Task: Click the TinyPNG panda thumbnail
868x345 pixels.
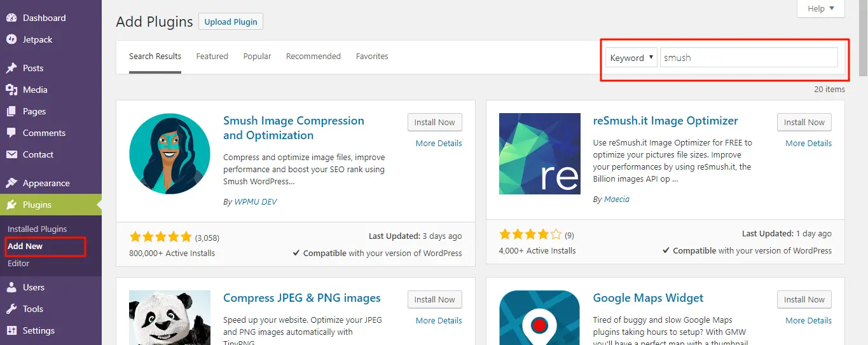Action: click(170, 318)
